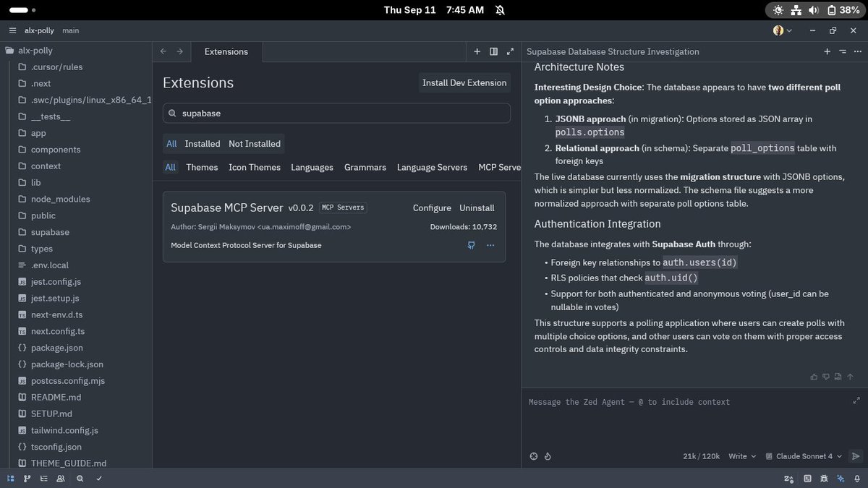868x488 pixels.
Task: Open the Outline panel icon
Action: [x=43, y=479]
